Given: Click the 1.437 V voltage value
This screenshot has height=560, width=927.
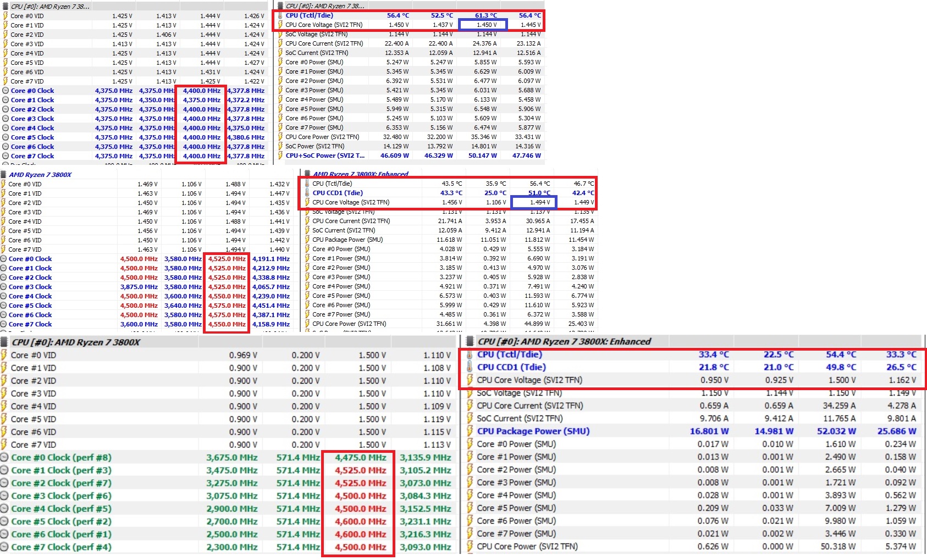Looking at the screenshot, I should point(443,25).
